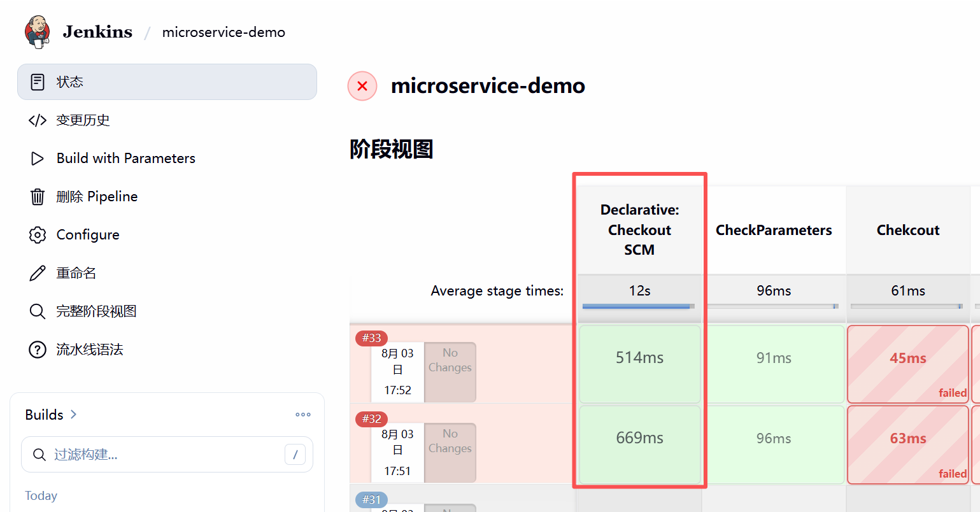Click the Declarative: Checkout SCM column header
980x512 pixels.
[640, 230]
